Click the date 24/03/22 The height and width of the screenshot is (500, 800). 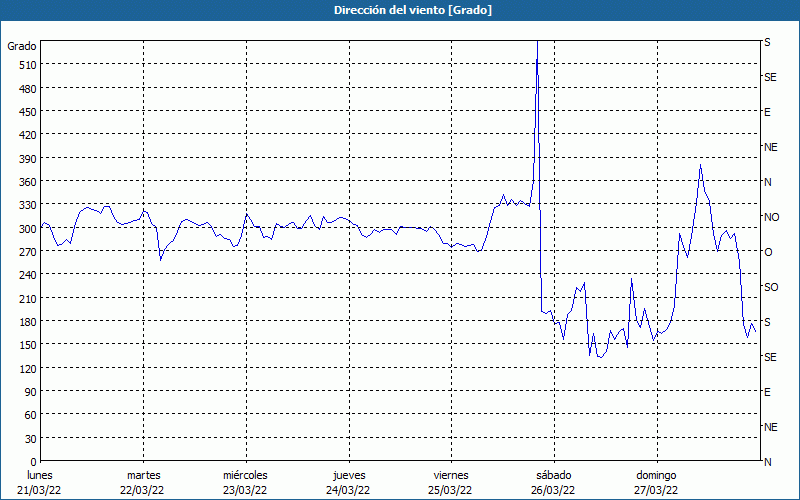click(348, 490)
